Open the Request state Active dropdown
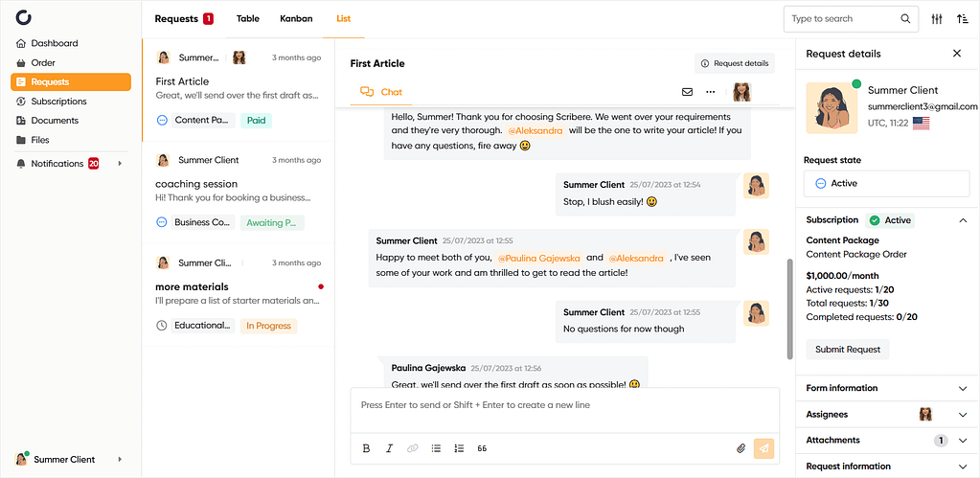 [886, 184]
